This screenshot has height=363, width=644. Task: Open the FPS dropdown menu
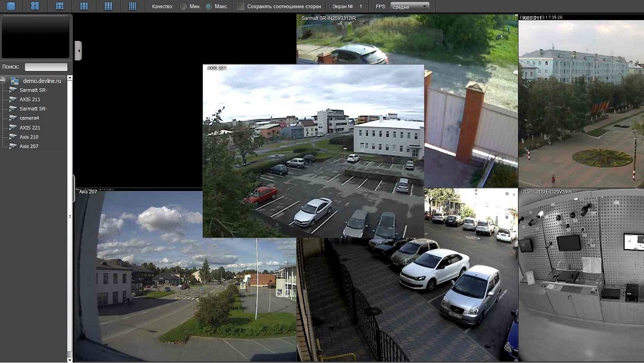[410, 7]
